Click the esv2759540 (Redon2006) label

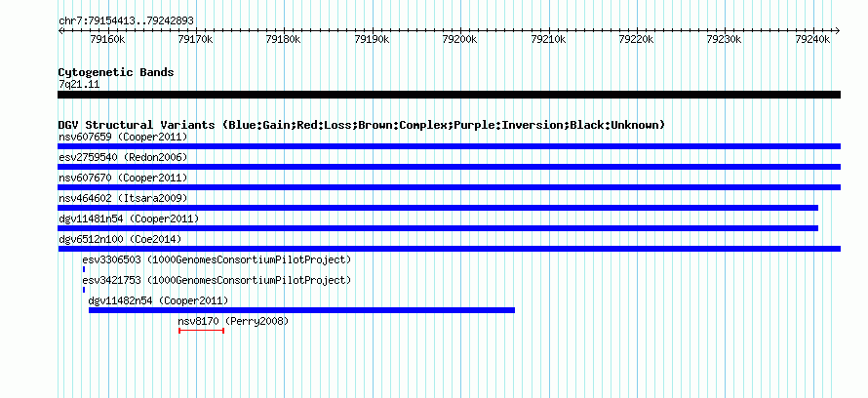123,157
